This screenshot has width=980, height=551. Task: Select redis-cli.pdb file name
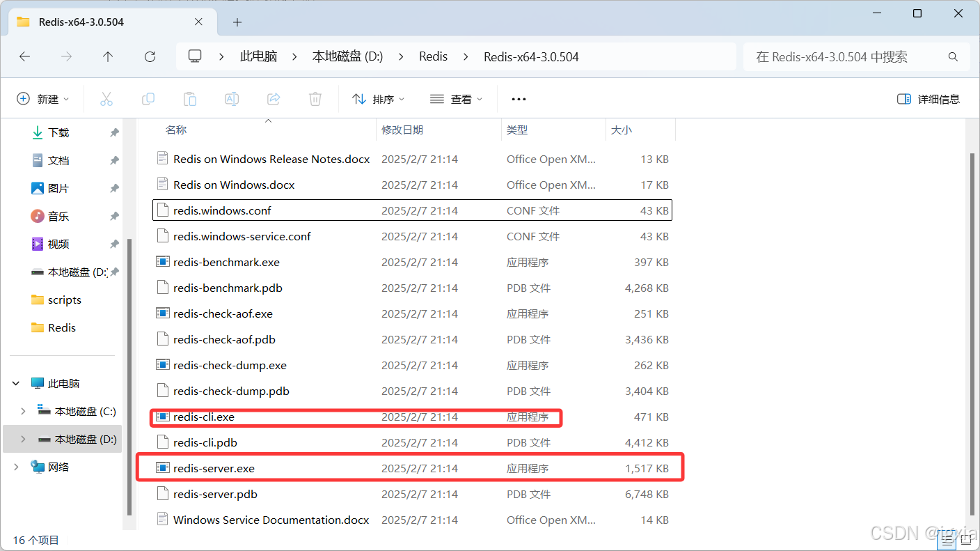point(205,442)
